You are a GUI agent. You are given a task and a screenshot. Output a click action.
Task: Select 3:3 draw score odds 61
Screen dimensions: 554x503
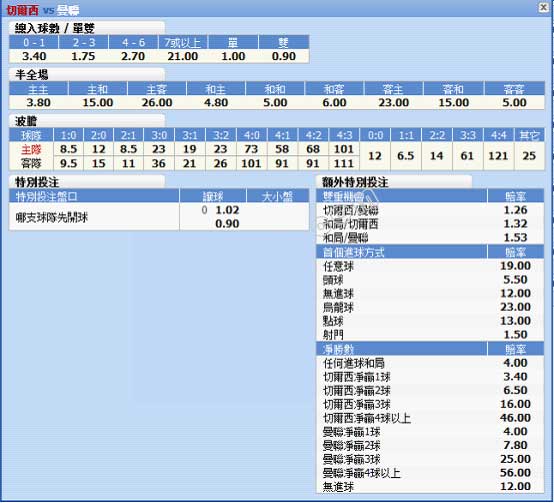coord(467,156)
